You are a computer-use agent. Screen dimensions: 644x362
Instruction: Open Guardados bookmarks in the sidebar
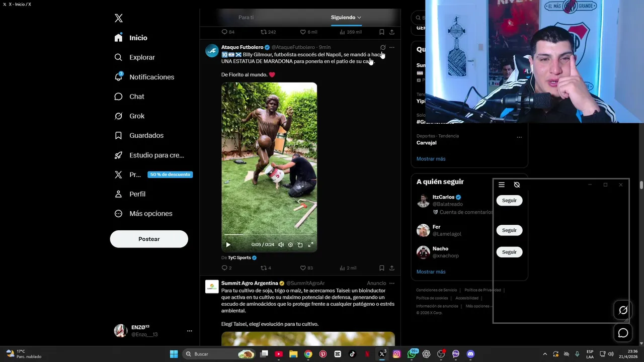[138, 136]
